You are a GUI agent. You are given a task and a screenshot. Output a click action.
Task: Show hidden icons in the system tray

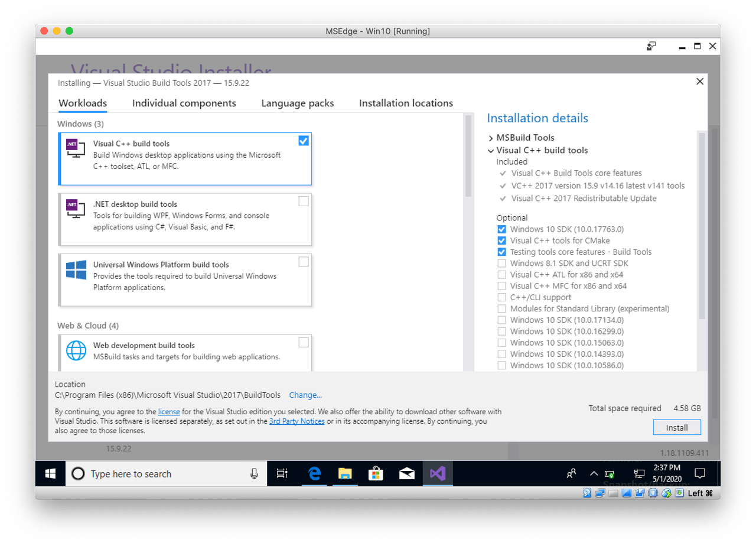point(594,473)
